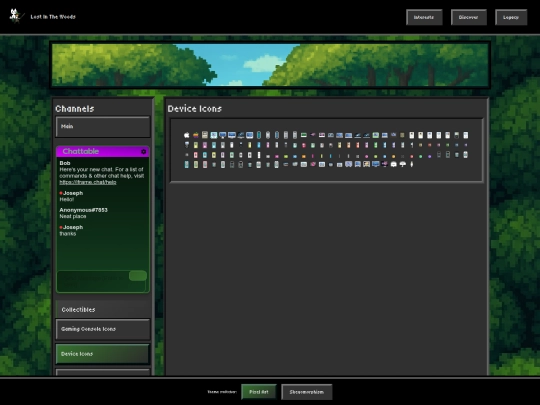Image resolution: width=540 pixels, height=405 pixels.
Task: Click the Legacy button
Action: coord(511,17)
